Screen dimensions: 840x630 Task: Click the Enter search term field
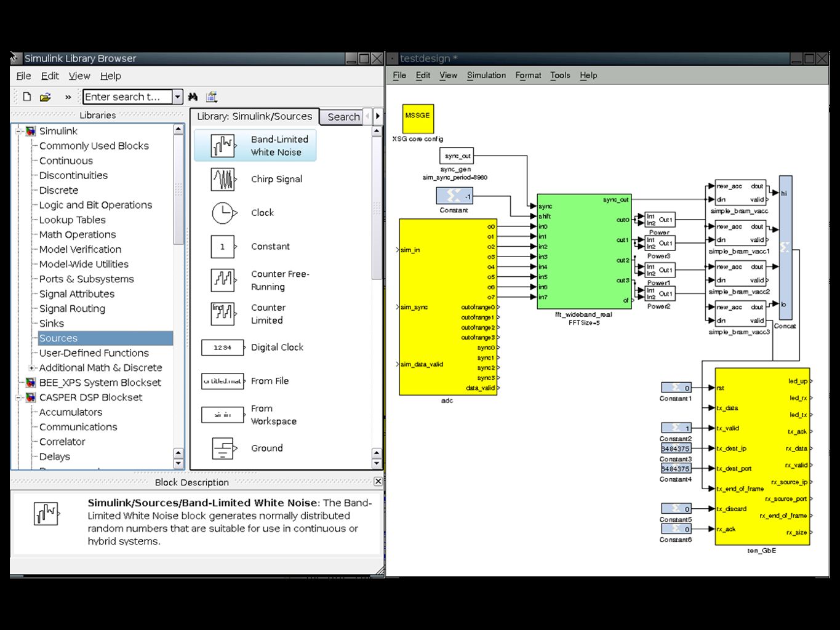(x=127, y=97)
